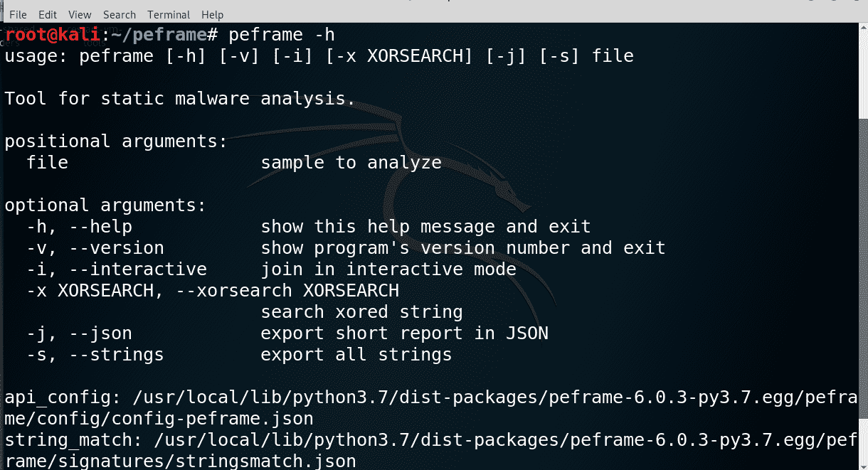The image size is (868, 470).
Task: Open the Help menu
Action: click(212, 14)
